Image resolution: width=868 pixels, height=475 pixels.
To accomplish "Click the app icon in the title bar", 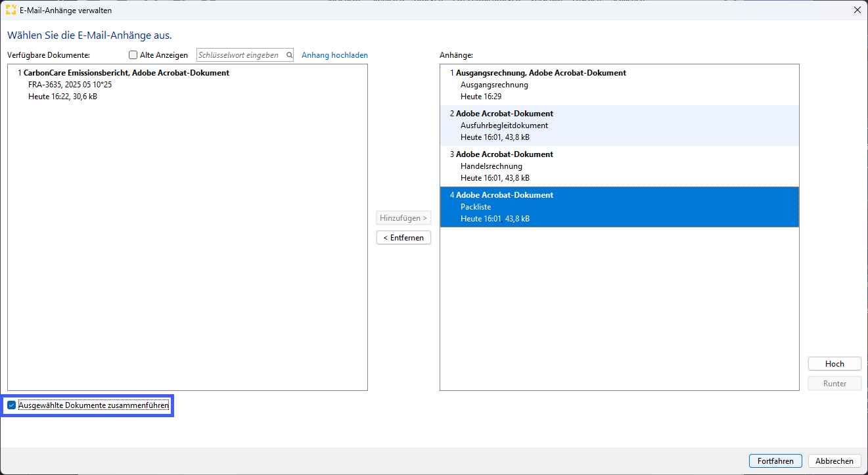I will click(x=11, y=10).
